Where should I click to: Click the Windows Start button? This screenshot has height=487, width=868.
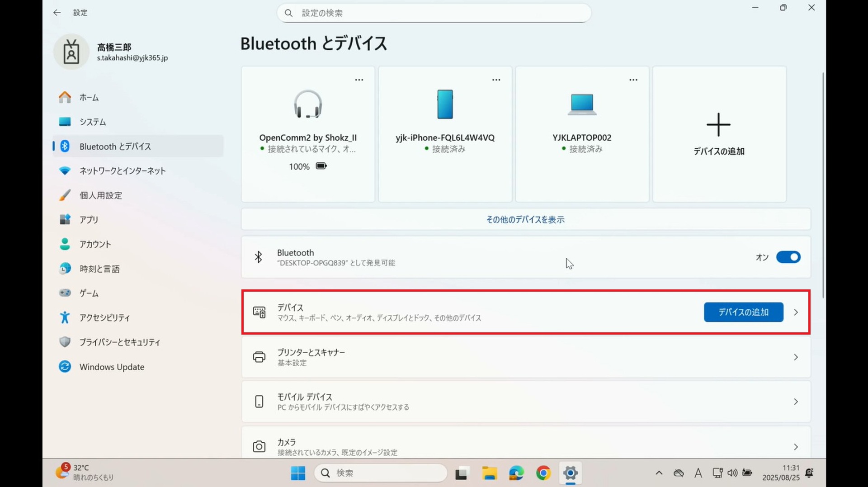pyautogui.click(x=298, y=473)
